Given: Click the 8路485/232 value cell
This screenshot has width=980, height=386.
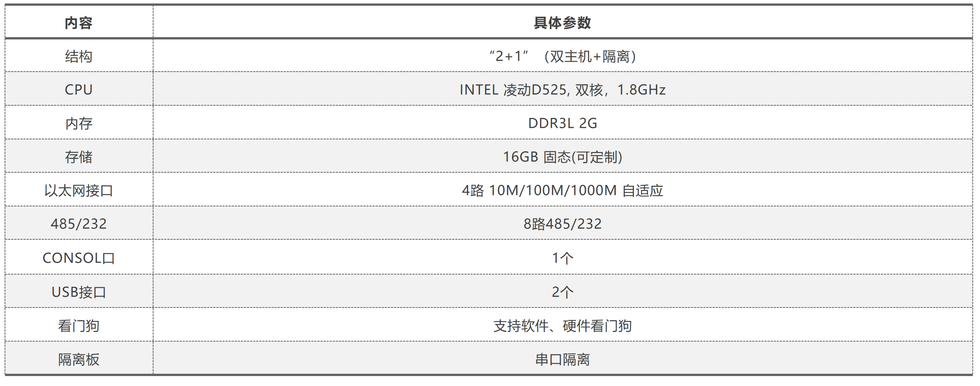Looking at the screenshot, I should point(562,224).
